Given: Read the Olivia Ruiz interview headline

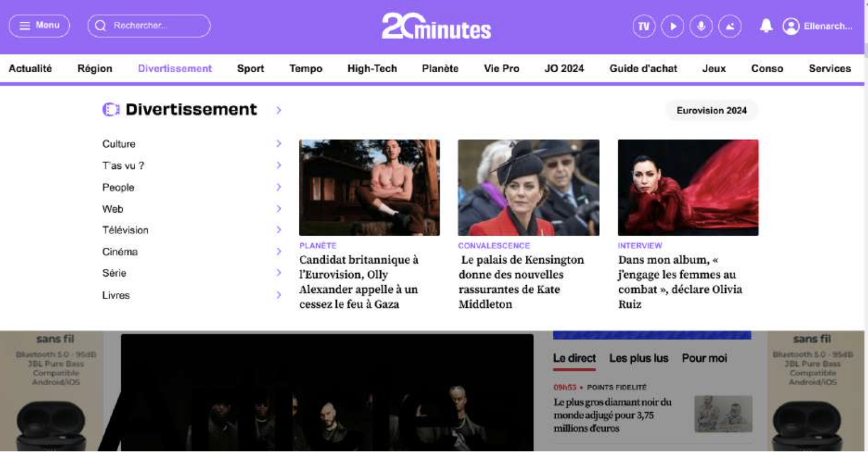Looking at the screenshot, I should tap(680, 282).
